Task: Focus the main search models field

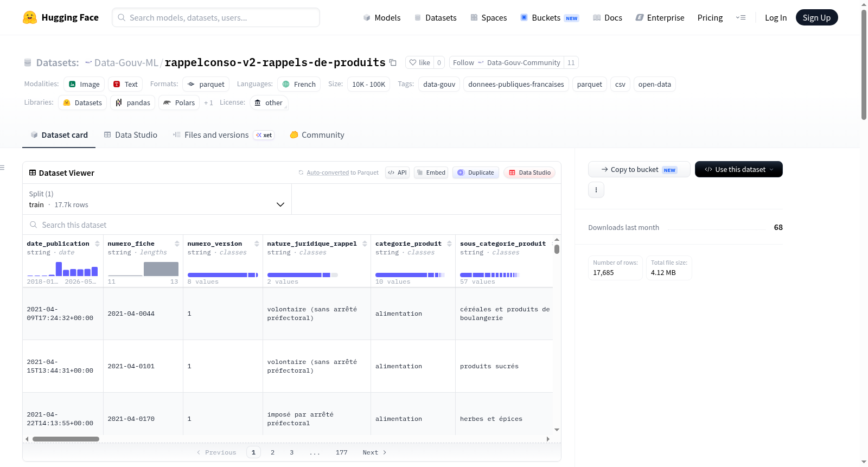Action: (x=216, y=18)
